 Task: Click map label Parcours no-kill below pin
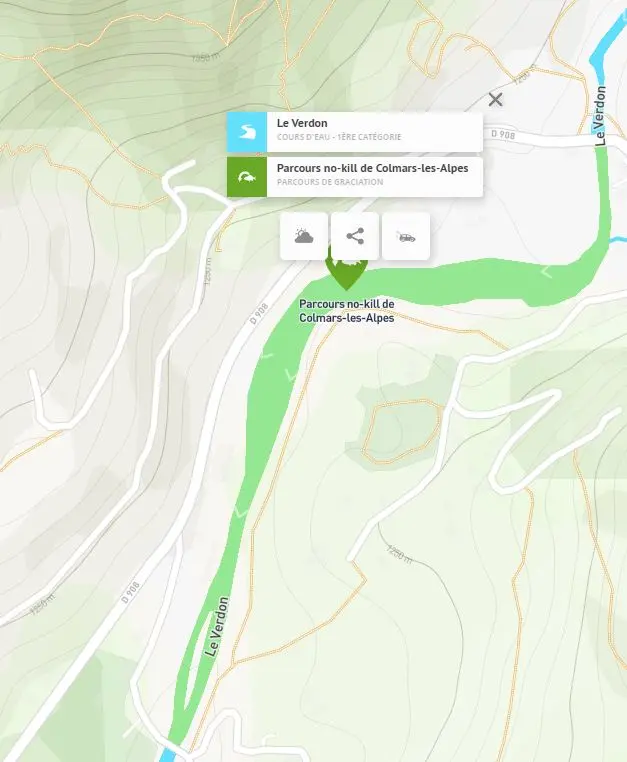(347, 311)
